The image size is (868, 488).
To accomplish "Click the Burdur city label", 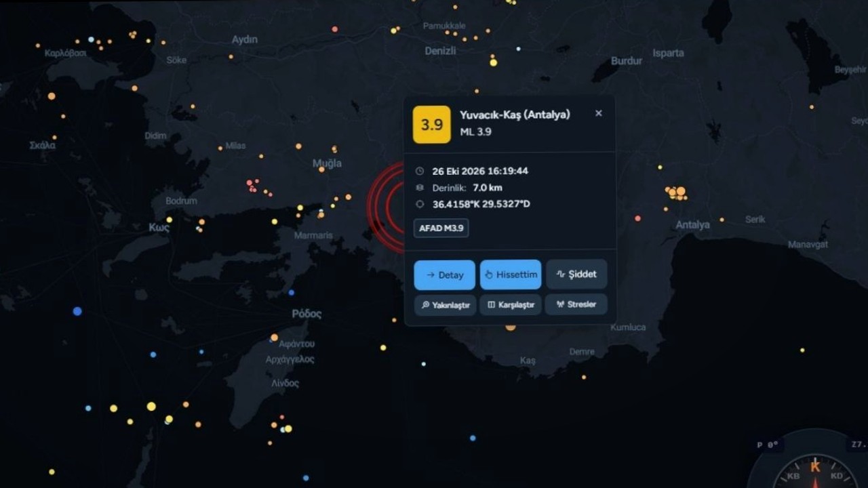I will pos(626,61).
